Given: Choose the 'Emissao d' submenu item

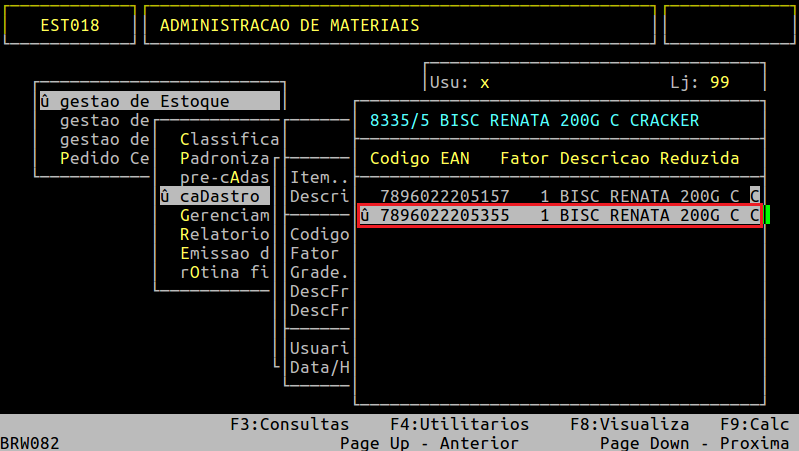Looking at the screenshot, I should pos(224,253).
